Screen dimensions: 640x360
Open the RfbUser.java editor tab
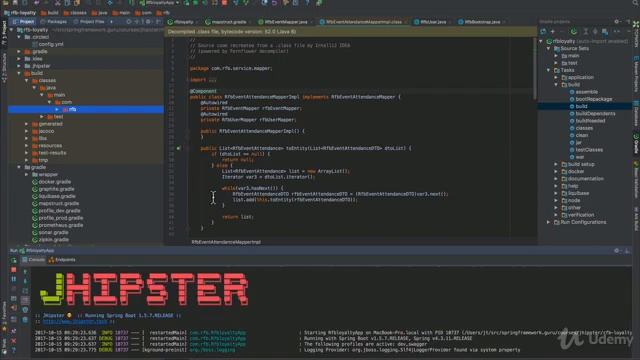tap(430, 22)
